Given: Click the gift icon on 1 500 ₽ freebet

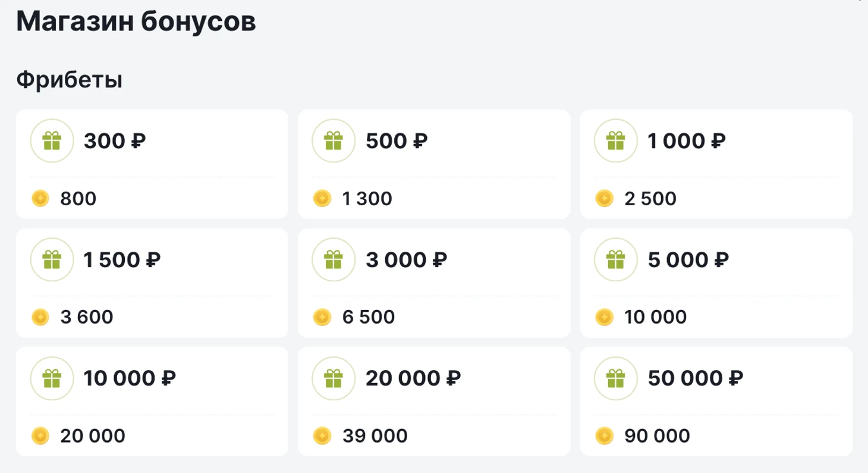Looking at the screenshot, I should tap(52, 259).
